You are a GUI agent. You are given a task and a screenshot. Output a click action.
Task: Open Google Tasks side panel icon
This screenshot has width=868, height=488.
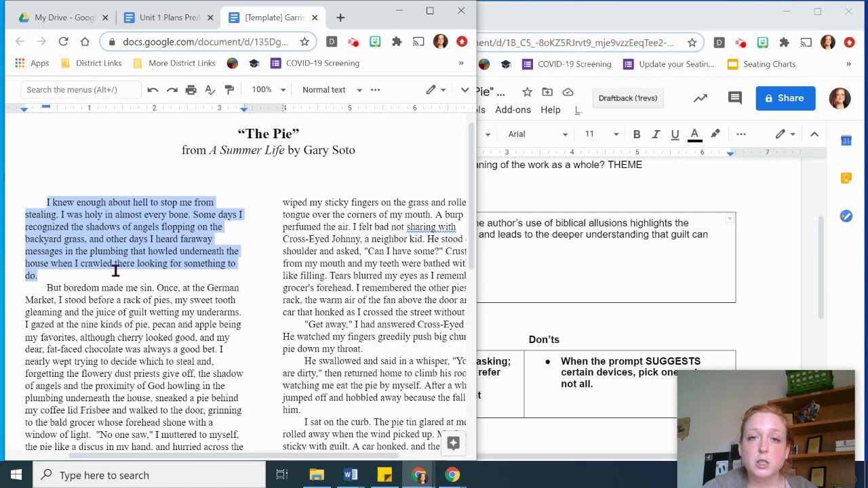(x=846, y=216)
